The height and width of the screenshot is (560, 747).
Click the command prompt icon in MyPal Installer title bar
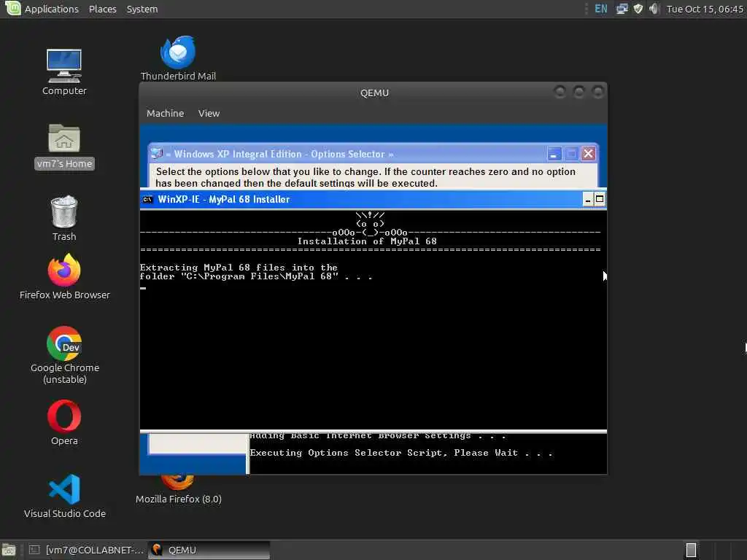147,200
